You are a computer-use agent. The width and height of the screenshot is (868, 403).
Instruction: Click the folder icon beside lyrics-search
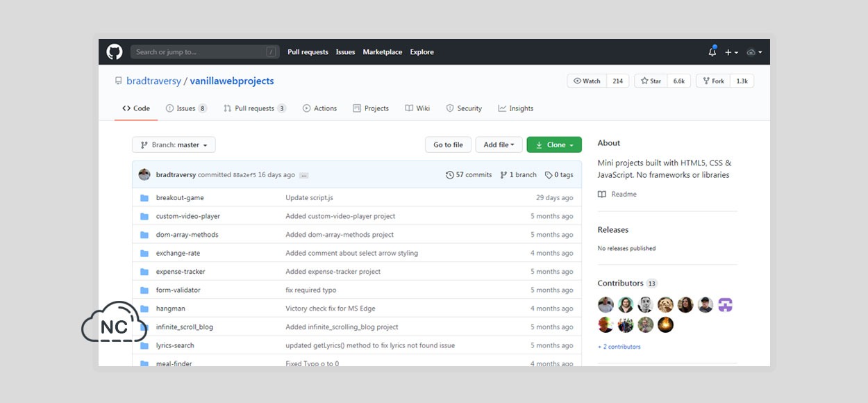[144, 345]
